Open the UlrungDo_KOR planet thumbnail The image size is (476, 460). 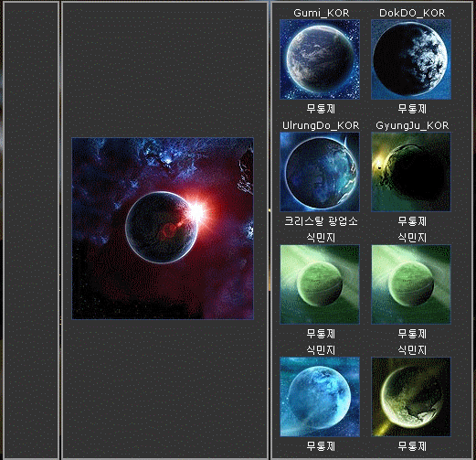tap(320, 172)
